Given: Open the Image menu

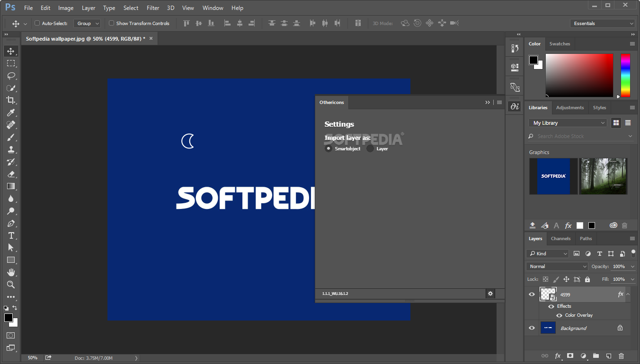Looking at the screenshot, I should pos(66,8).
